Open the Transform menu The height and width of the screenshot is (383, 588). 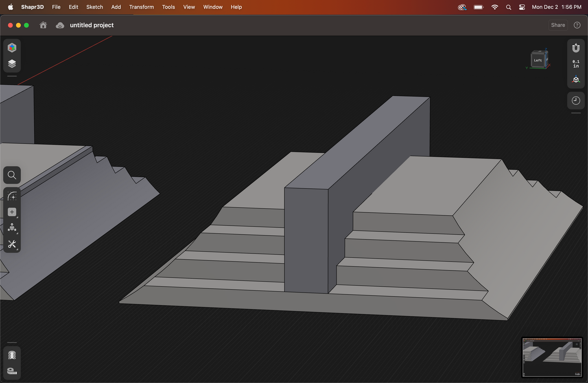click(141, 7)
